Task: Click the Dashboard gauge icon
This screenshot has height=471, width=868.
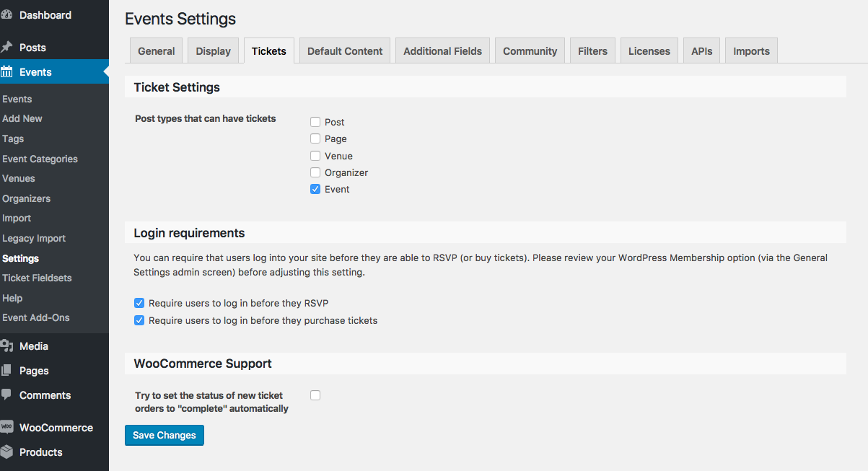Action: 6,14
